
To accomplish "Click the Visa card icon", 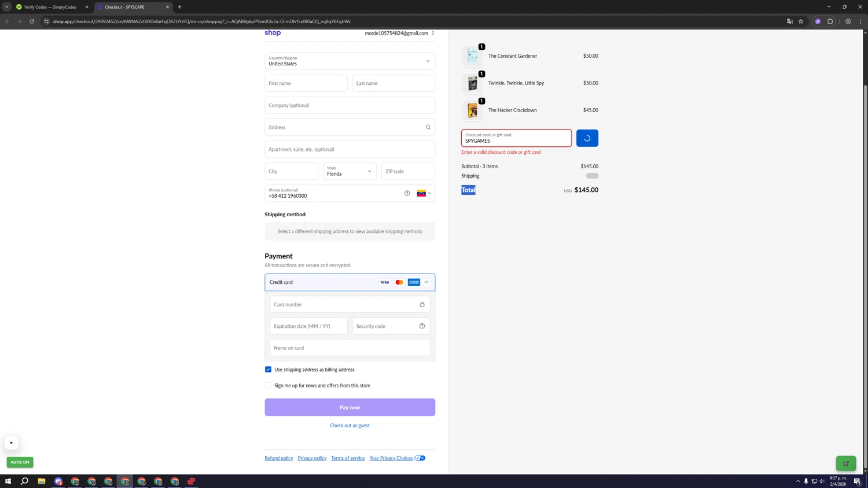I will 385,282.
